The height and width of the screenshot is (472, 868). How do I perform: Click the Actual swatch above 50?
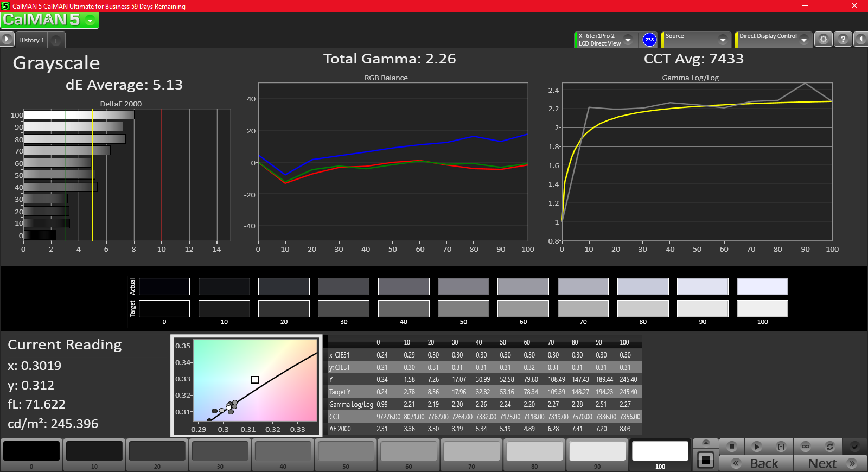click(463, 286)
